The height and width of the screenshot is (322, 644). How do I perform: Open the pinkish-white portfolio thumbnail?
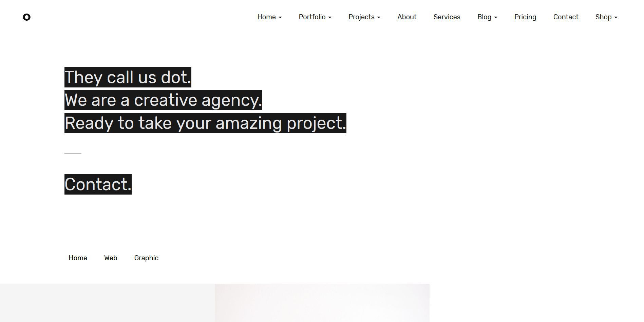[322, 303]
